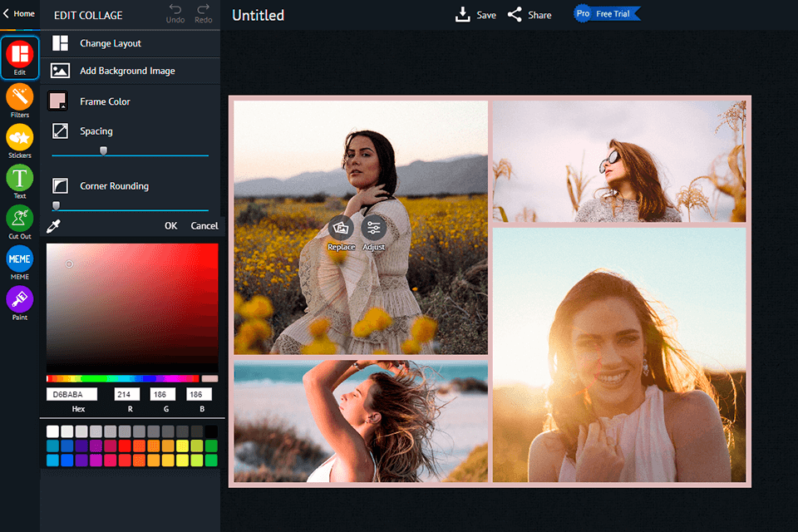Click the Hex color input field
Viewport: 798px width, 532px height.
pyautogui.click(x=71, y=395)
